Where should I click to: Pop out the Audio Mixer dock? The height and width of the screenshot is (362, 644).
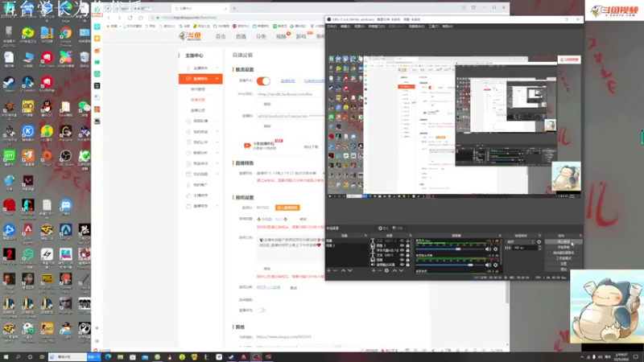[500, 236]
